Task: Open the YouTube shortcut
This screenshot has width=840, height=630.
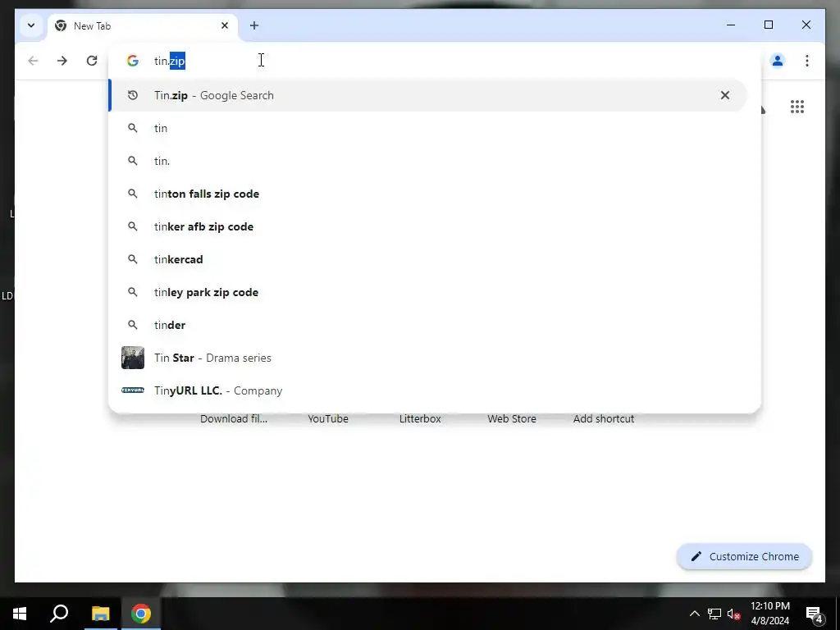Action: (x=328, y=419)
